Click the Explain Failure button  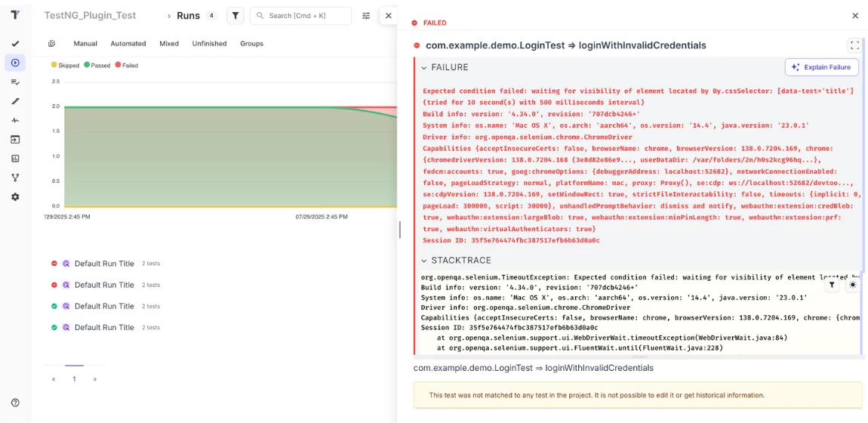[x=821, y=67]
